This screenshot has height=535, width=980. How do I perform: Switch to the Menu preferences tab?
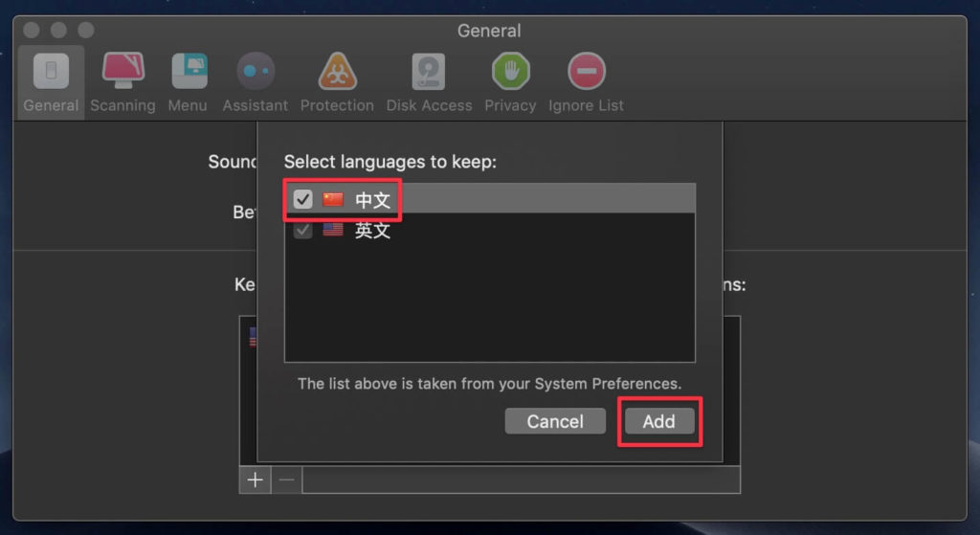coord(188,83)
